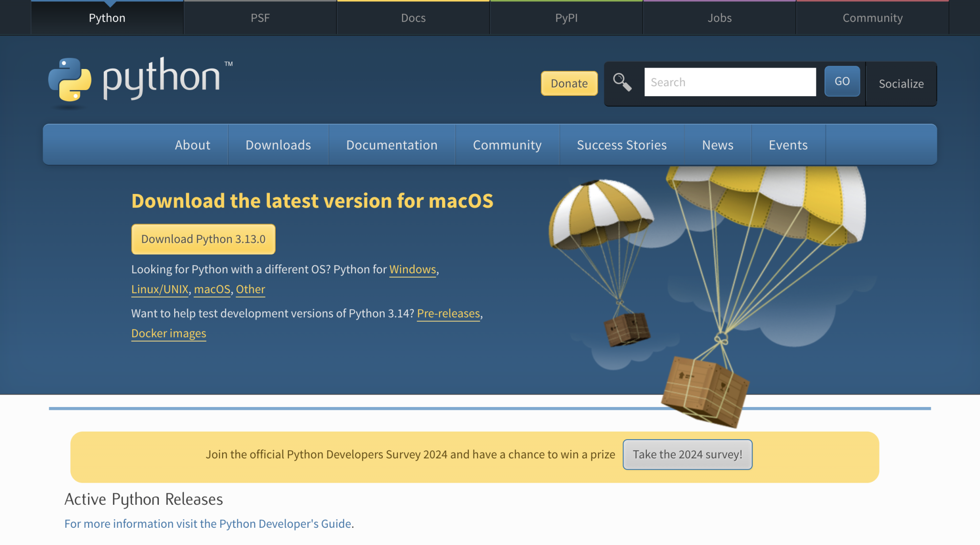Switch to the PyPI section
The height and width of the screenshot is (545, 980).
(x=567, y=18)
